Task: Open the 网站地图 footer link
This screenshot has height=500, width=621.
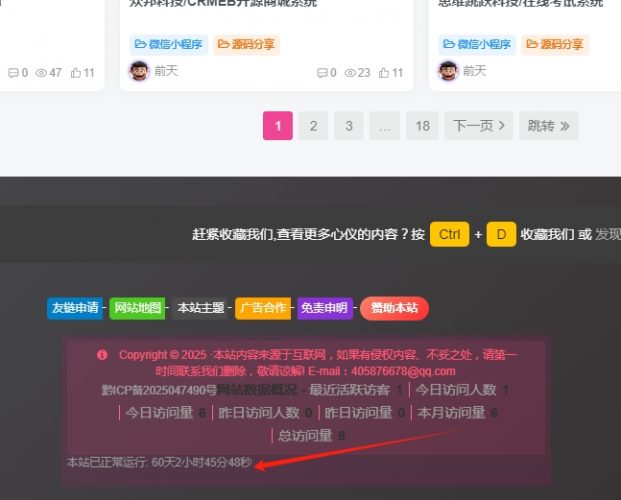Action: 137,308
